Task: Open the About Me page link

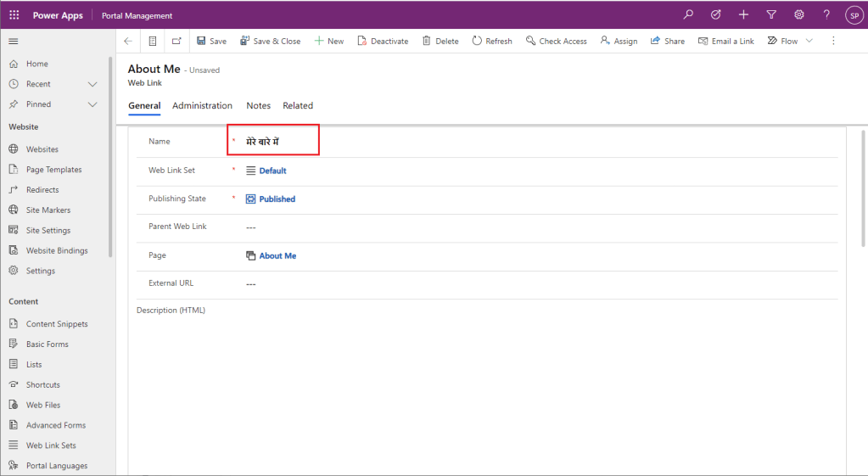Action: pyautogui.click(x=277, y=255)
